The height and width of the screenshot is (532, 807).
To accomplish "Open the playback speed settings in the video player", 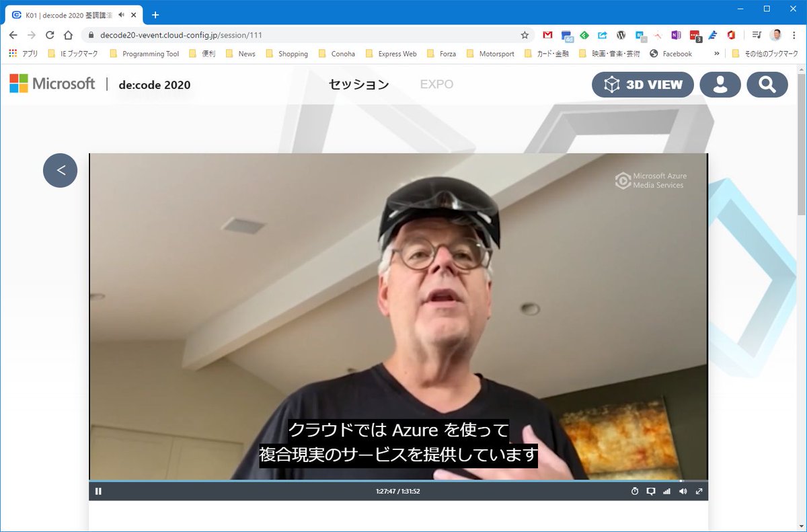I will pos(635,491).
